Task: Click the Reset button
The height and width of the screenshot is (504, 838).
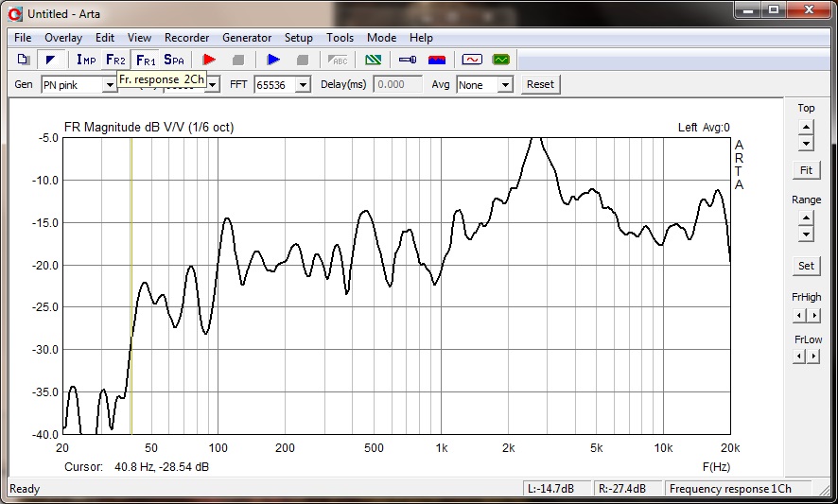Action: 540,84
